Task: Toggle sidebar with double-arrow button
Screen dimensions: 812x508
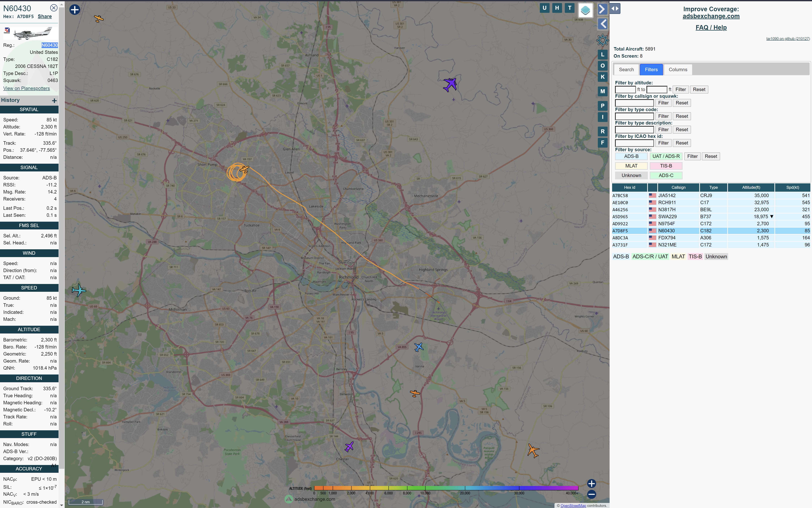Action: point(615,9)
